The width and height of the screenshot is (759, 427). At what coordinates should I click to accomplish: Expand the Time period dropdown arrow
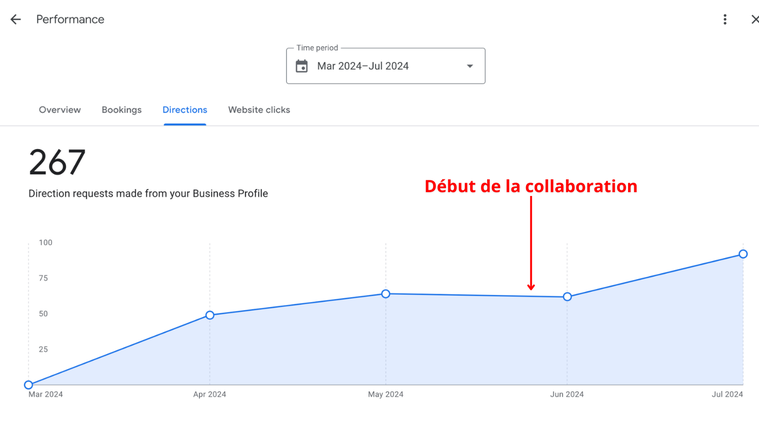[470, 67]
